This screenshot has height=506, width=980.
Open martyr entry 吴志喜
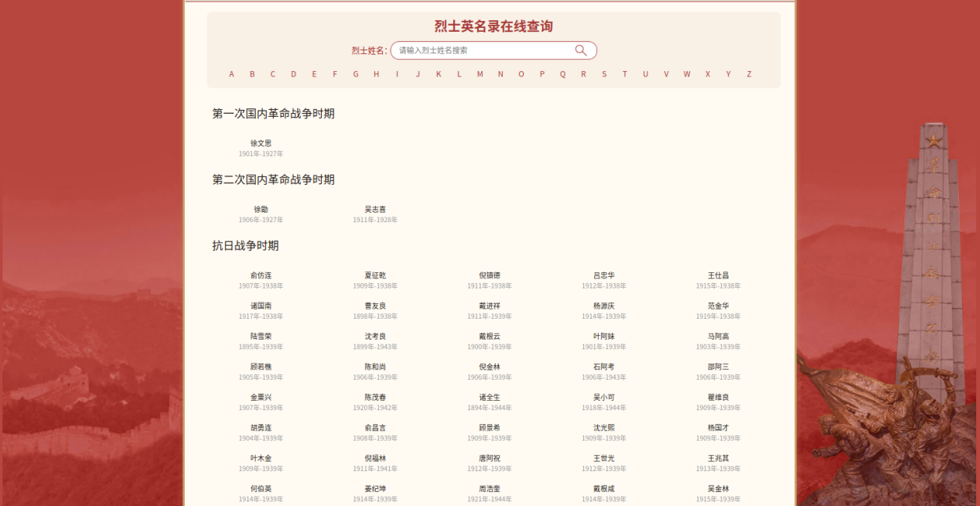click(375, 209)
